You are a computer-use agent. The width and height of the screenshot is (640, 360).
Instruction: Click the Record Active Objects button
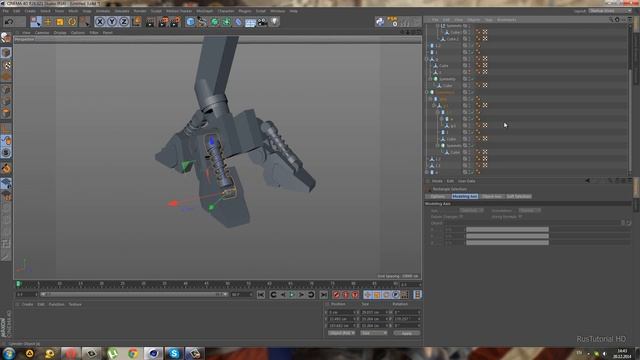(336, 295)
